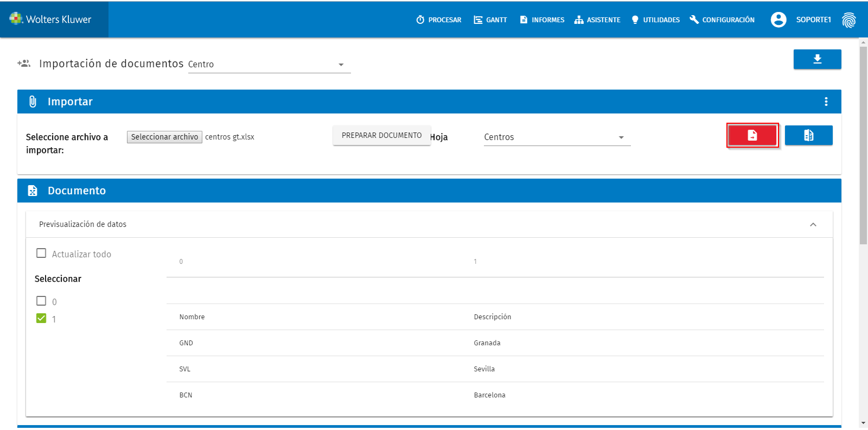This screenshot has height=430, width=868.
Task: Open the Importar panel three-dot menu
Action: 826,102
